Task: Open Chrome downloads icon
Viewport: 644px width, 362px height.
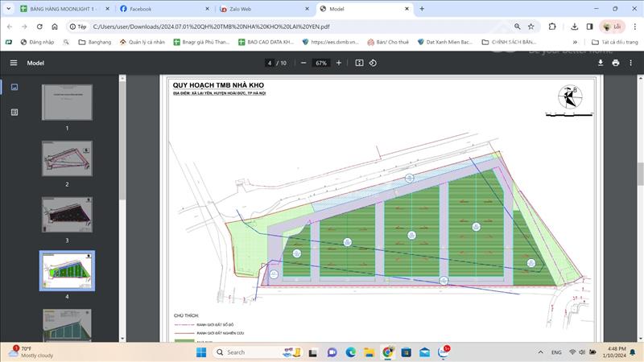Action: point(574,27)
